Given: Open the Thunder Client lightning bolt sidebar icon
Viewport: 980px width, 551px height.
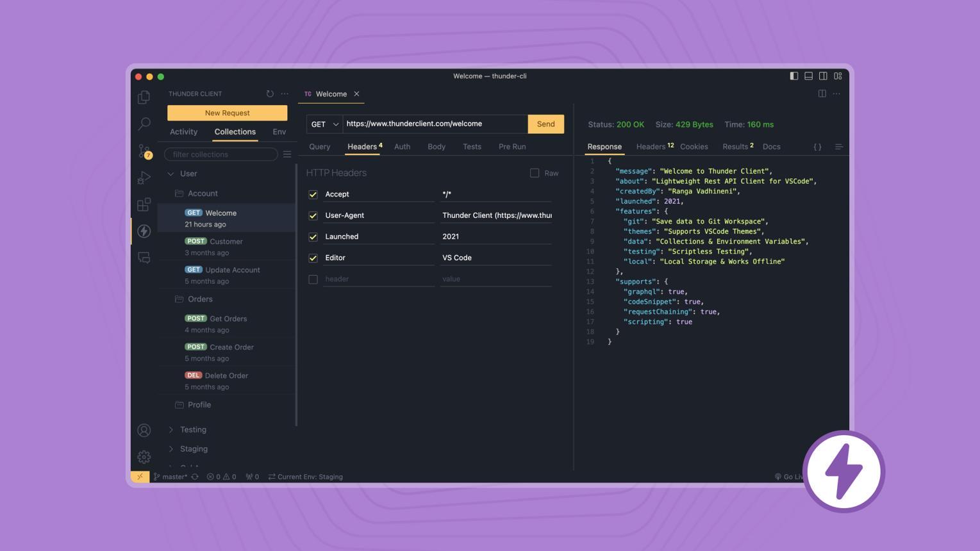Looking at the screenshot, I should coord(144,231).
